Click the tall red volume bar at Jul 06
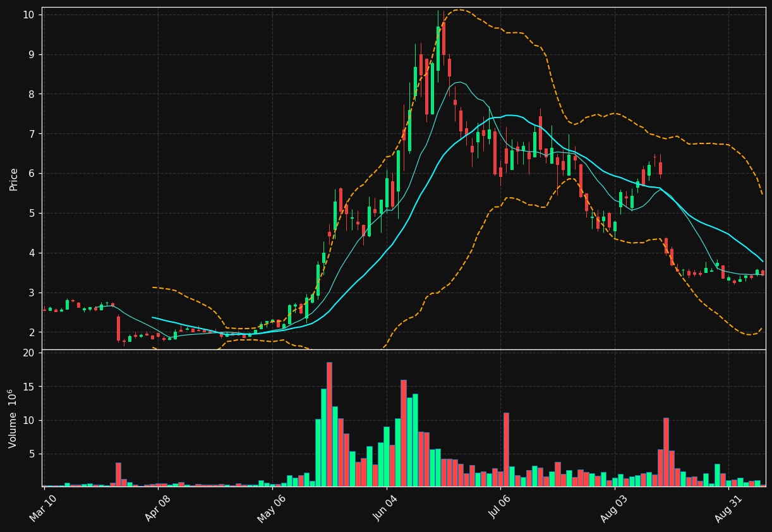772x532 pixels. point(506,449)
